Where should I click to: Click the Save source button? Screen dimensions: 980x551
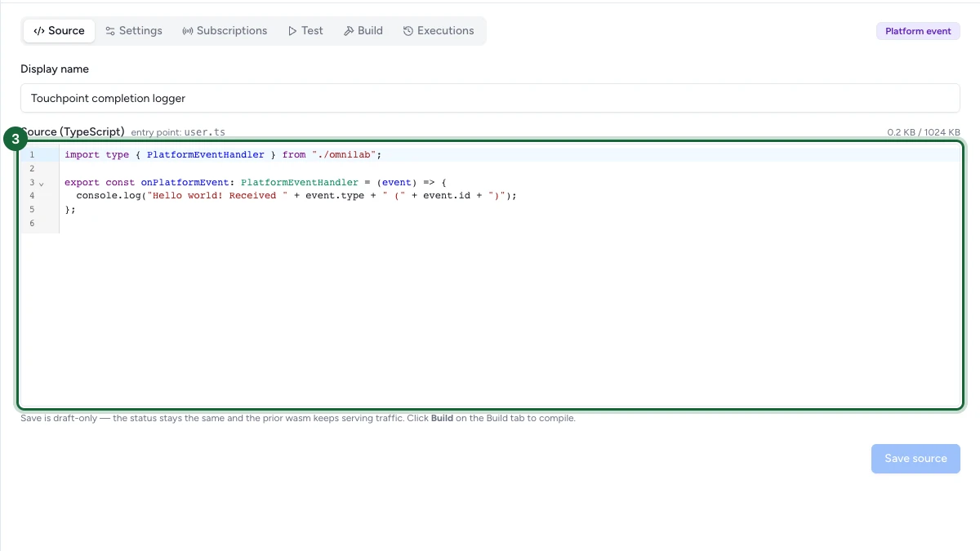915,459
